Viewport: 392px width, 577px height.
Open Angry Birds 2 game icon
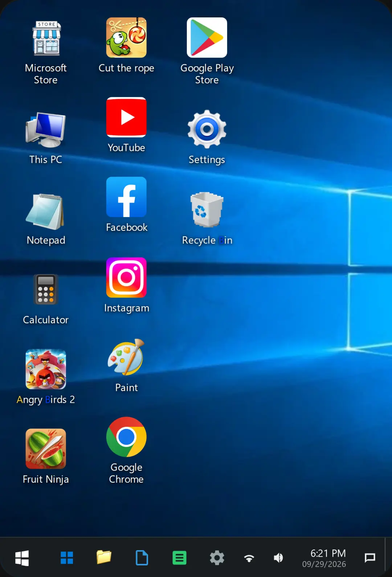46,369
